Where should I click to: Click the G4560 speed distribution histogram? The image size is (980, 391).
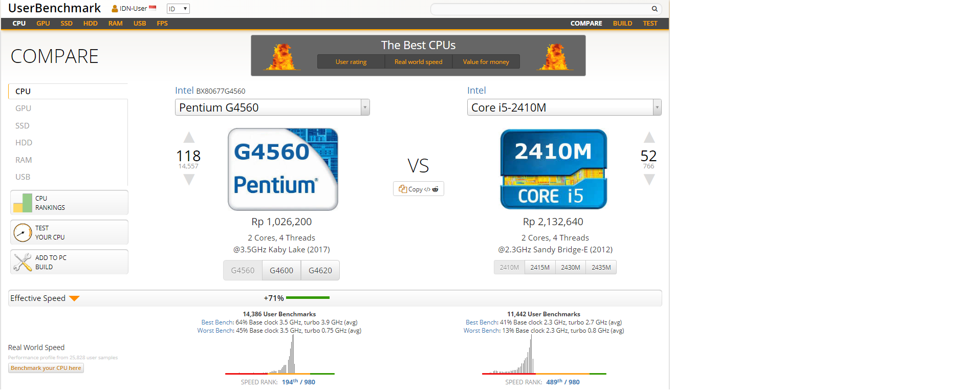pyautogui.click(x=280, y=354)
